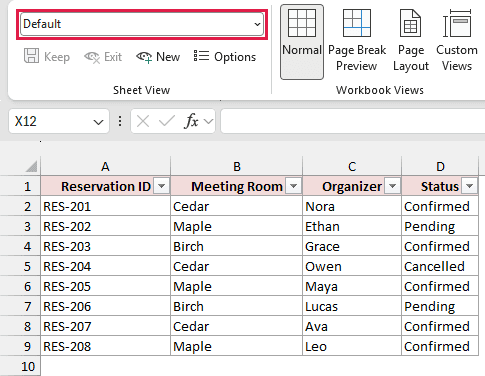The height and width of the screenshot is (376, 485).
Task: Create a New sheet view
Action: pos(158,57)
